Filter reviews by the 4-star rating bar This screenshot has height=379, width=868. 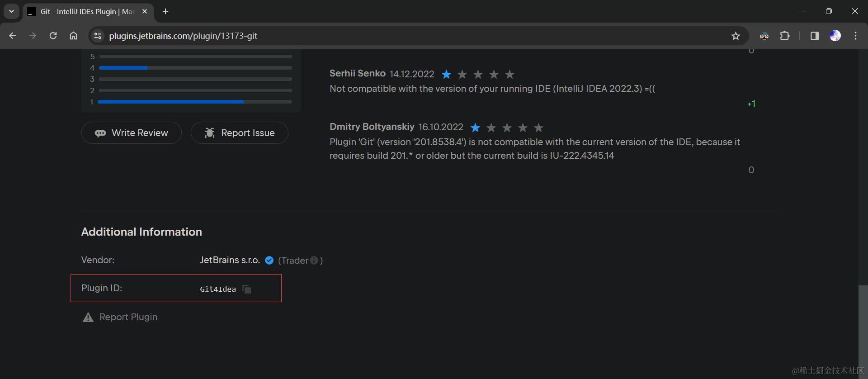196,68
